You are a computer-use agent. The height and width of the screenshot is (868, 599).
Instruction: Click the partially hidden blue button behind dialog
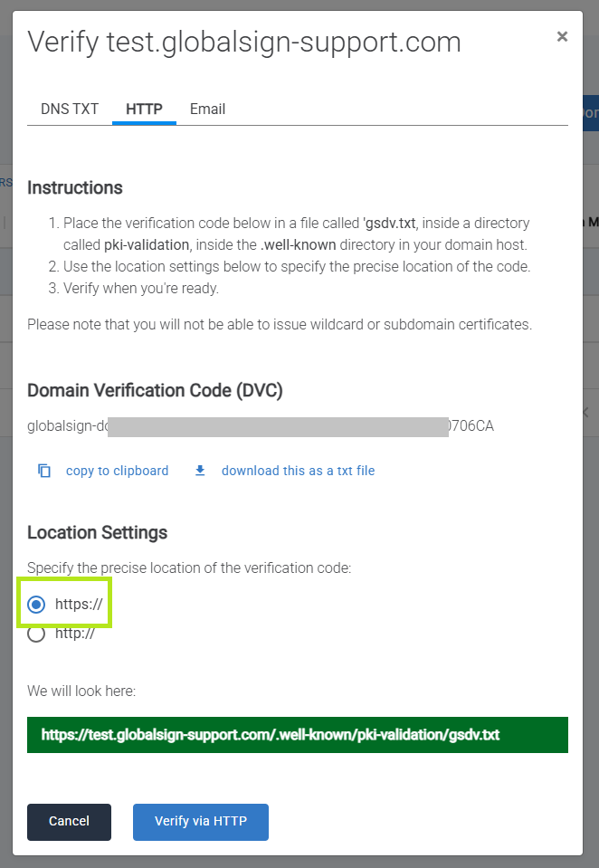(591, 113)
